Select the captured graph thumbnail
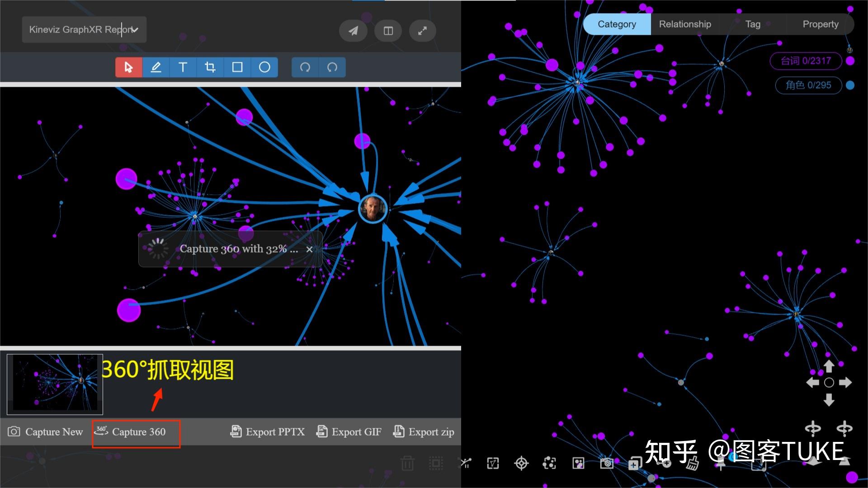 tap(55, 384)
